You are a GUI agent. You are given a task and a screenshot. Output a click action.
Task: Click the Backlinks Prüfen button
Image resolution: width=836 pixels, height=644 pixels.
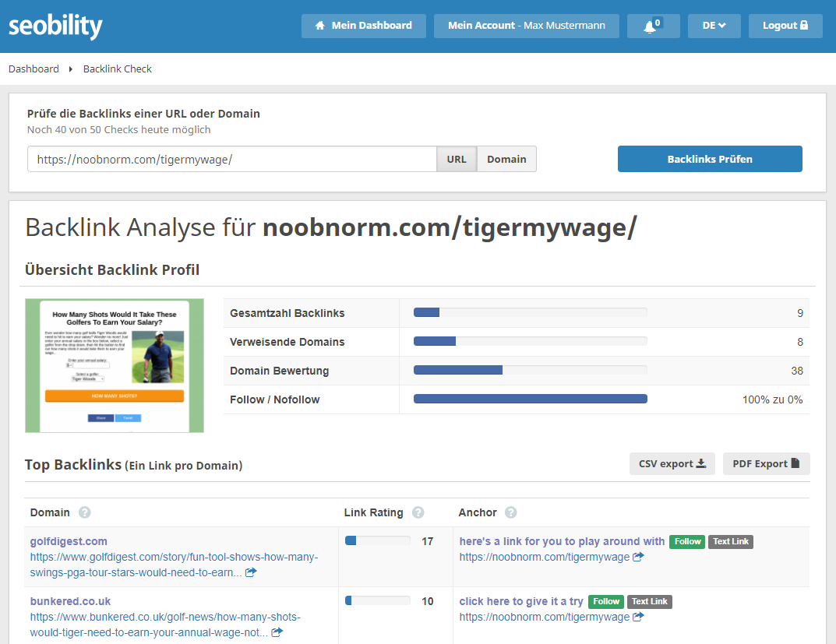[x=710, y=159]
